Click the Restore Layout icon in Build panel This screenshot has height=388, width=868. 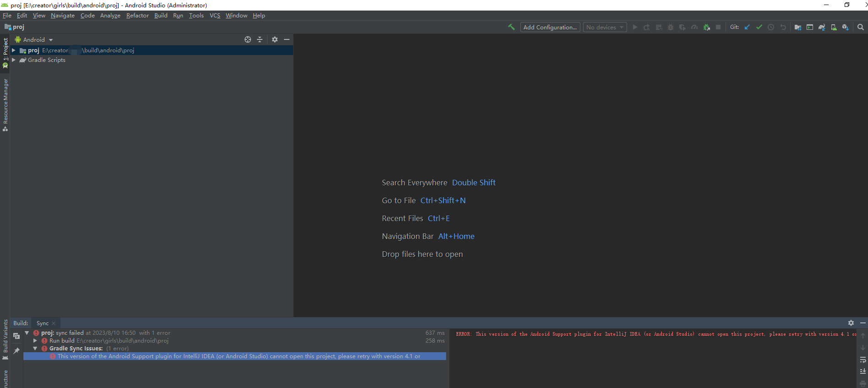click(x=16, y=336)
